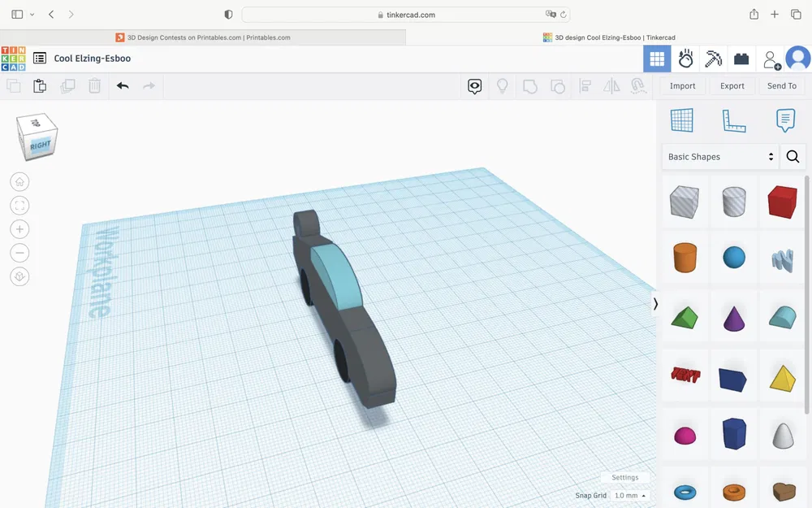Screen dimensions: 812x508
Task: Activate the Align tool
Action: 585,85
